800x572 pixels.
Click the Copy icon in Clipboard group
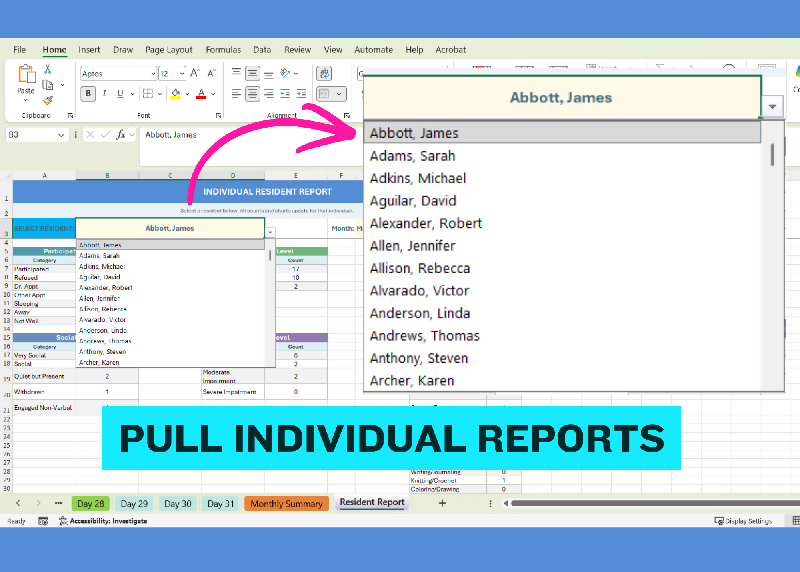pyautogui.click(x=47, y=85)
